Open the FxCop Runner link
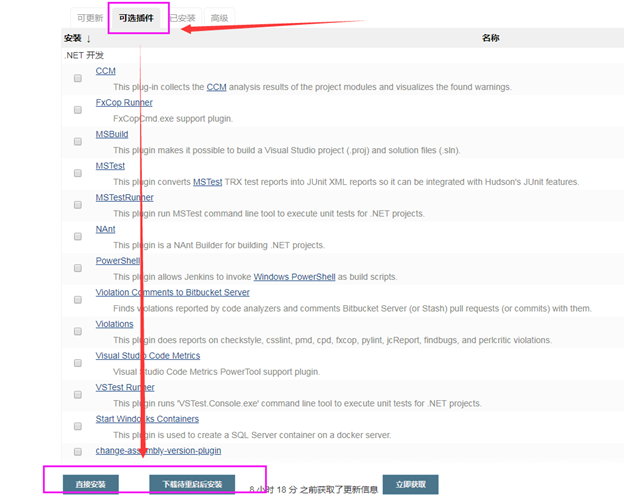The width and height of the screenshot is (624, 497). pos(124,103)
